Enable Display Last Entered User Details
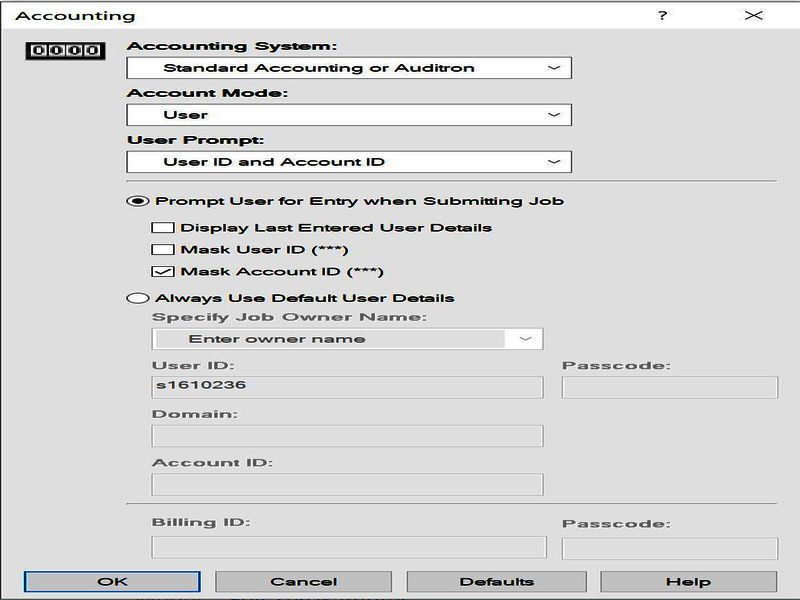800x600 pixels. click(163, 227)
